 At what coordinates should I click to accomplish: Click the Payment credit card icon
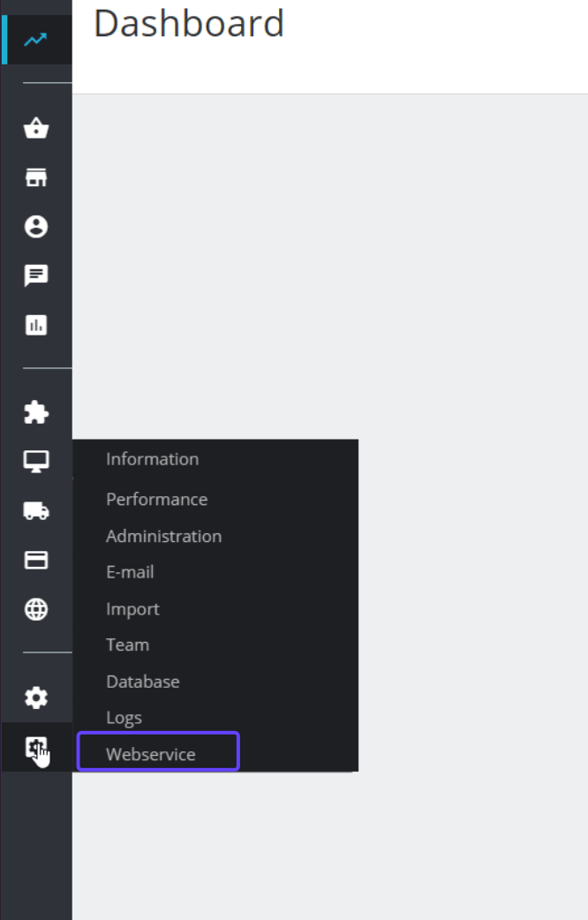pos(35,559)
